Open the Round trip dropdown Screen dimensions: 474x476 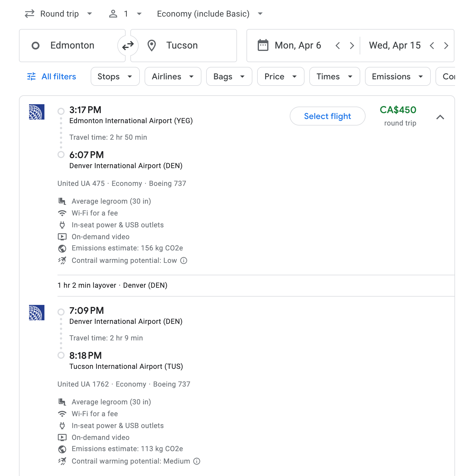click(59, 14)
